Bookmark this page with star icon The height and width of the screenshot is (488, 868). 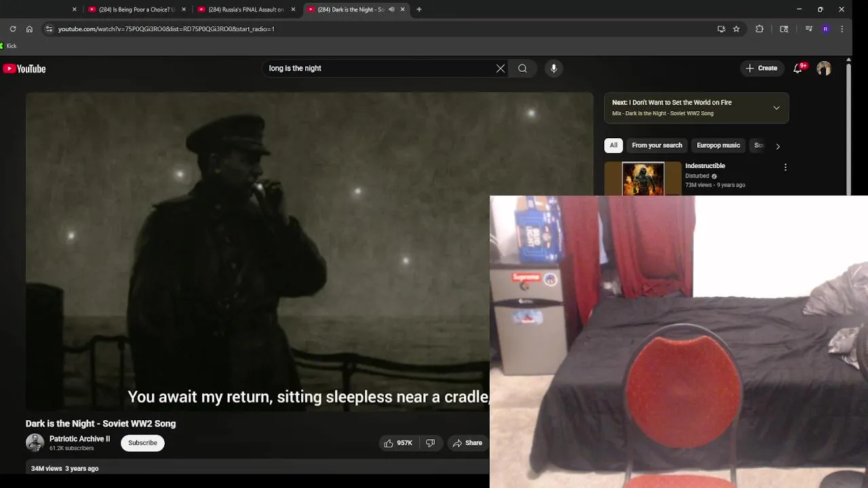pos(736,29)
